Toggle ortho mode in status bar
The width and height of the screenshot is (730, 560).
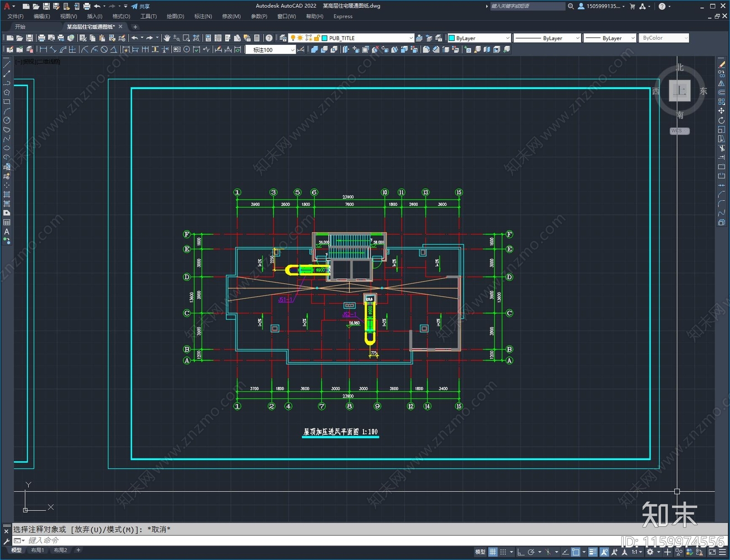[521, 552]
